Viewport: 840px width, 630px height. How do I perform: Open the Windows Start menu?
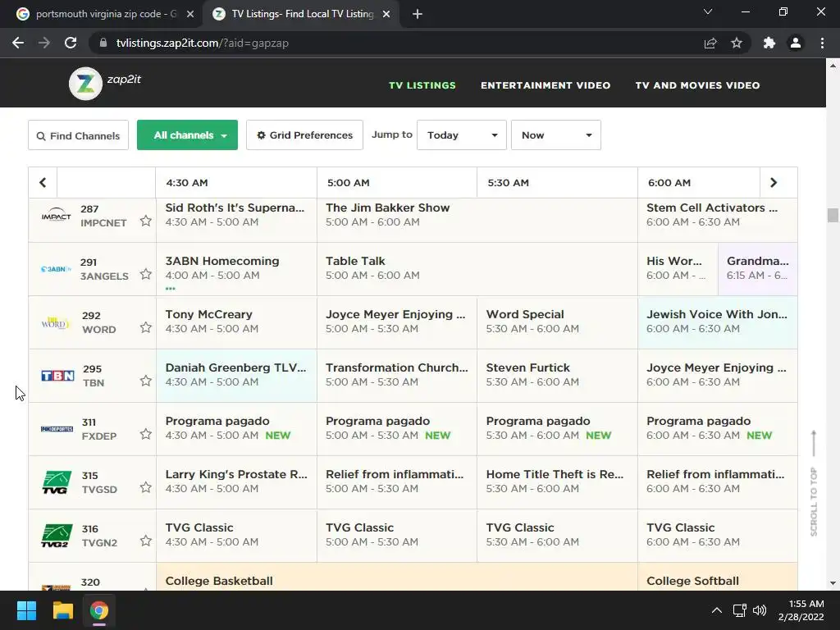point(26,610)
